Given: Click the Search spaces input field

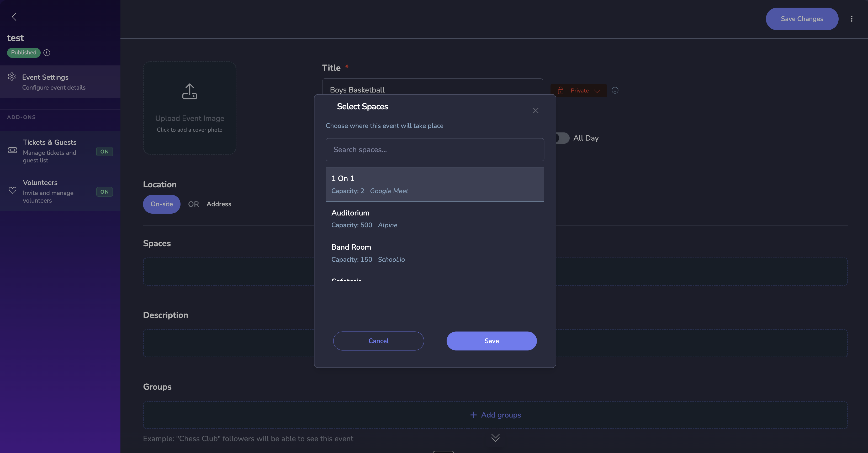Looking at the screenshot, I should coord(435,150).
